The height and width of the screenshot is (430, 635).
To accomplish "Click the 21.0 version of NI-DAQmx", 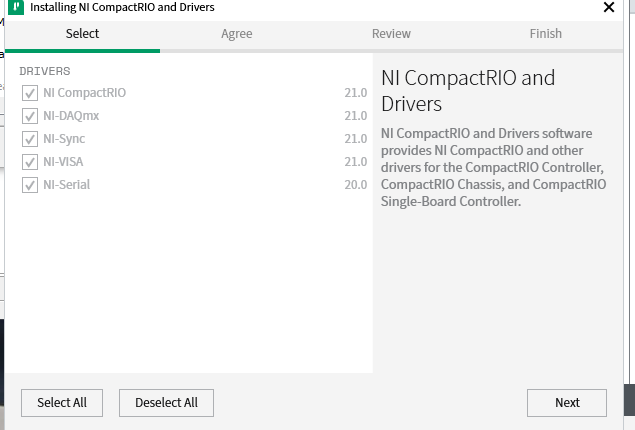I will [356, 116].
